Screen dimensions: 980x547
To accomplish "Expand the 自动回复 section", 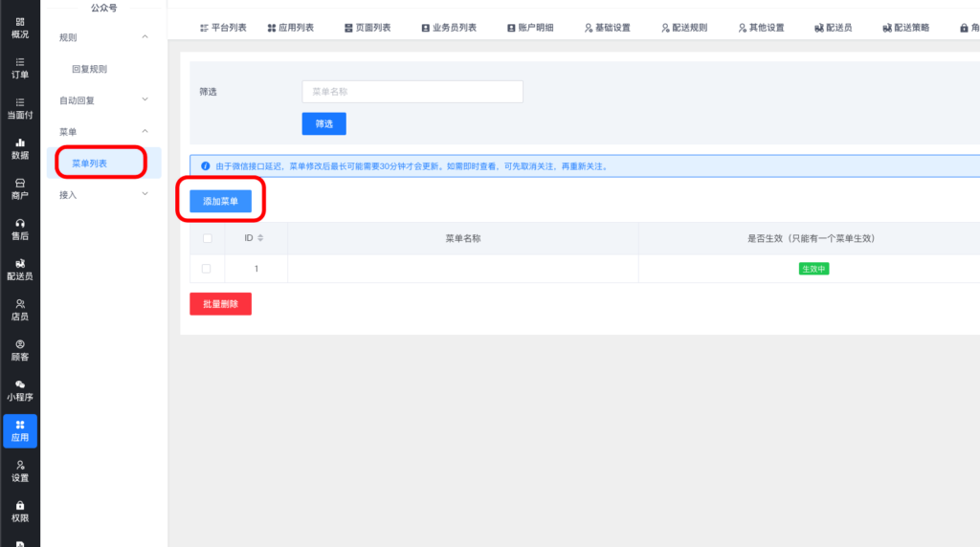I will click(145, 99).
